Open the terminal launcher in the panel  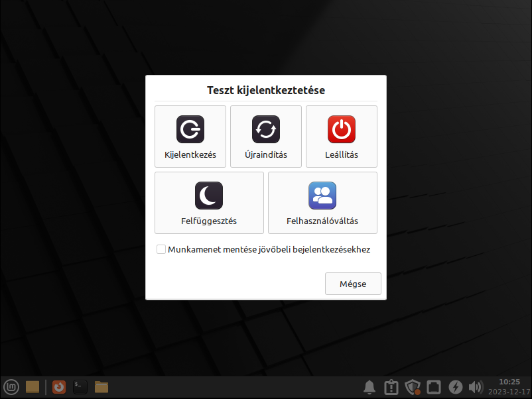[80, 387]
